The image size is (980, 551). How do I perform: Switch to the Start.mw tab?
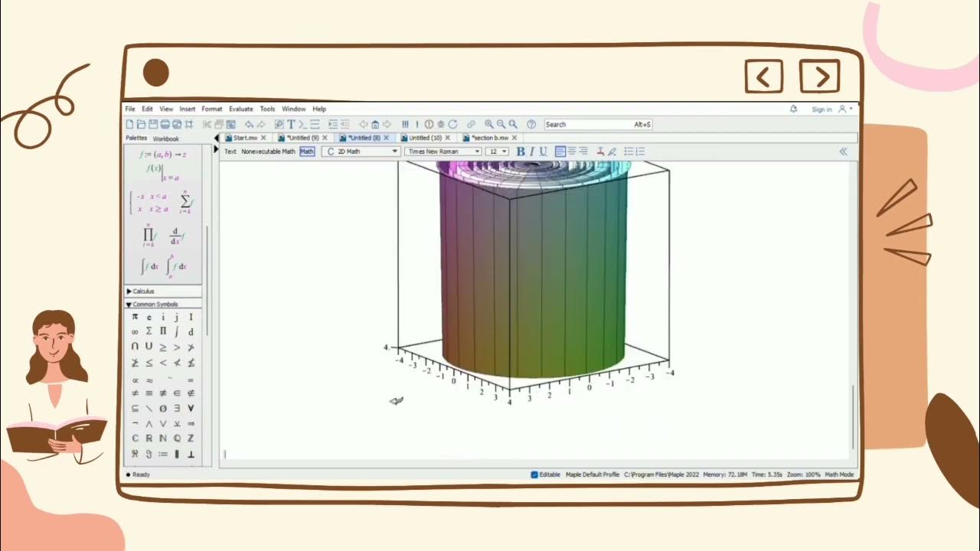(245, 138)
